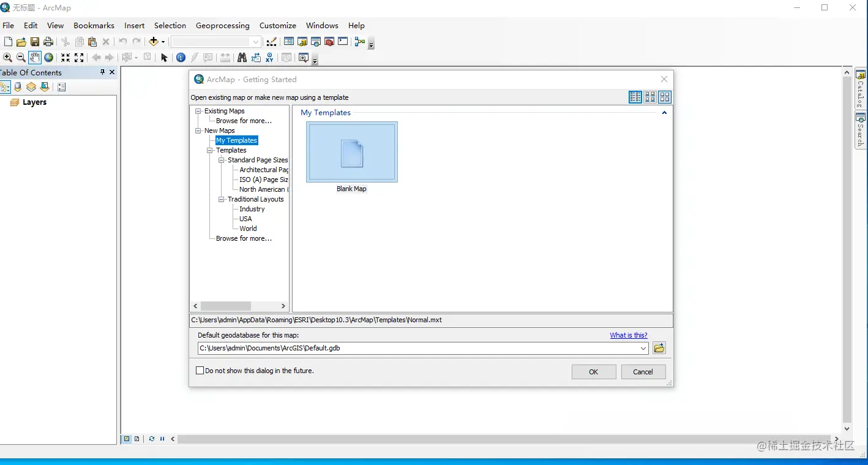This screenshot has height=465, width=868.
Task: Collapse the Templates tree node
Action: [210, 150]
